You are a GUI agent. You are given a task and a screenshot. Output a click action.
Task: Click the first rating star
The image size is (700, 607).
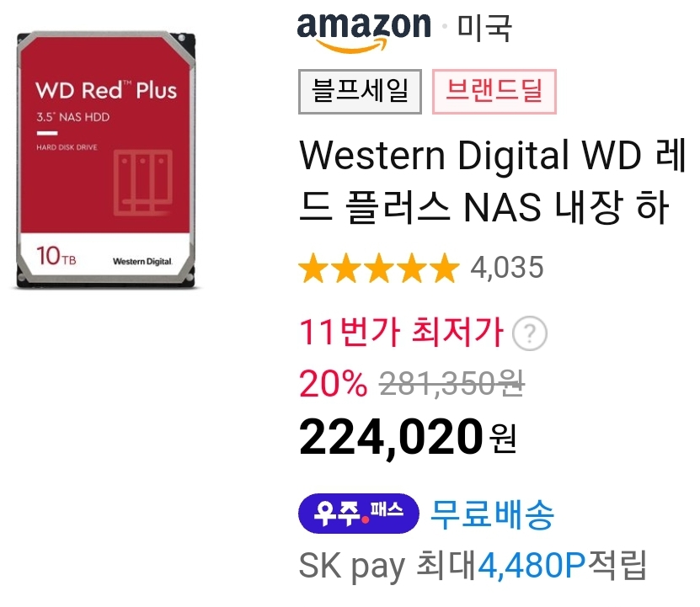click(x=313, y=268)
